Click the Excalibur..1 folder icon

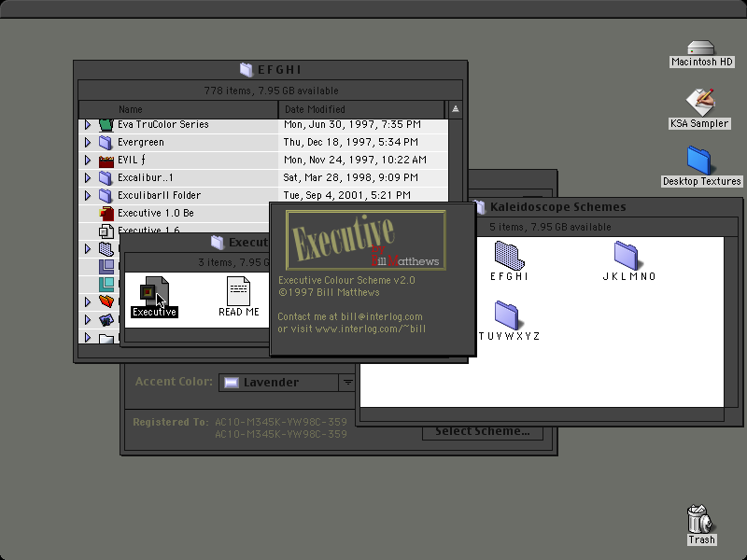(x=106, y=178)
